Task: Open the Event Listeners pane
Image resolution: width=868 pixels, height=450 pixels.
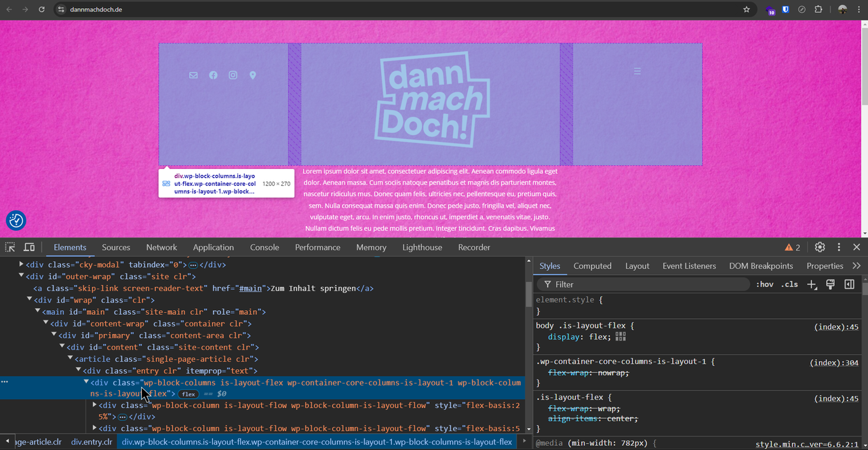Action: (x=689, y=266)
